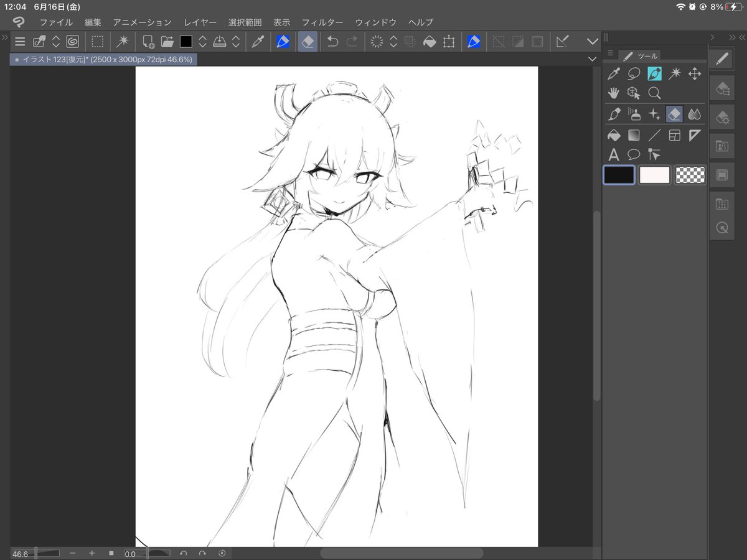Viewport: 747px width, 560px height.
Task: Zoom out with minus button
Action: tap(73, 553)
